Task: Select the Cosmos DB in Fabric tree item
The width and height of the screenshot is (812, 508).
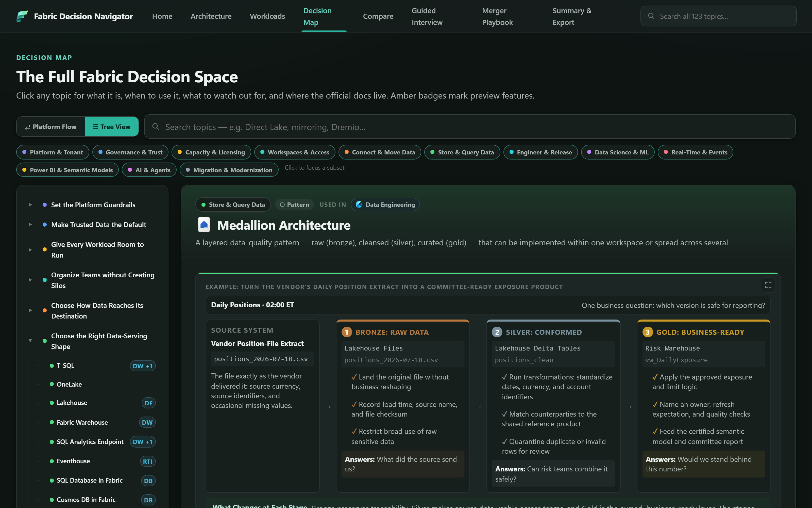Action: tap(86, 500)
